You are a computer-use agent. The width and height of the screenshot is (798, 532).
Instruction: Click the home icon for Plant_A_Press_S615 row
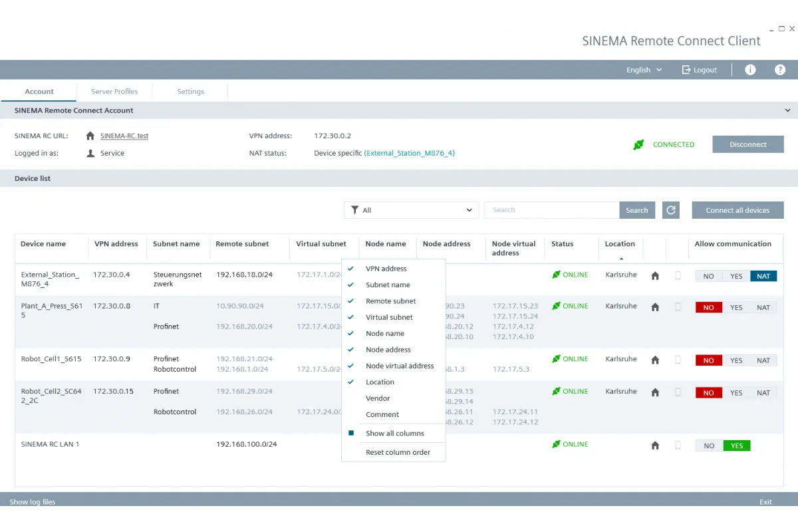click(x=655, y=307)
